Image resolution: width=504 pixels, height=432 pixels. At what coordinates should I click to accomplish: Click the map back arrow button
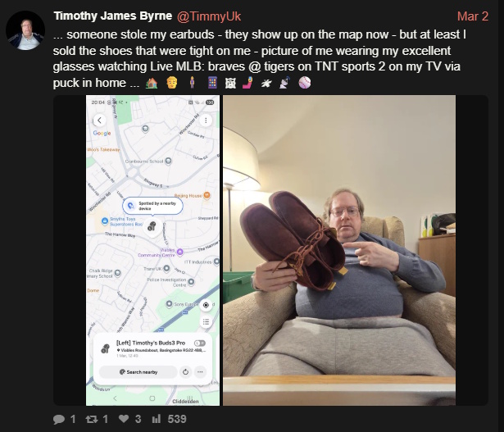[100, 121]
